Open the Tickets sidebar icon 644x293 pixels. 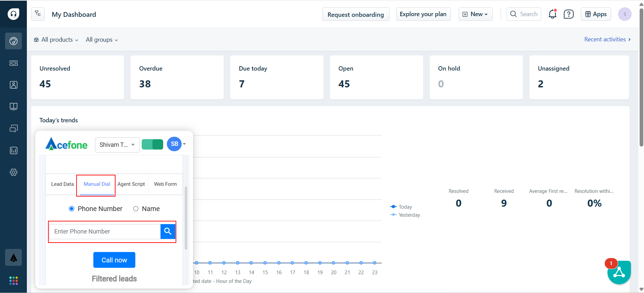13,63
